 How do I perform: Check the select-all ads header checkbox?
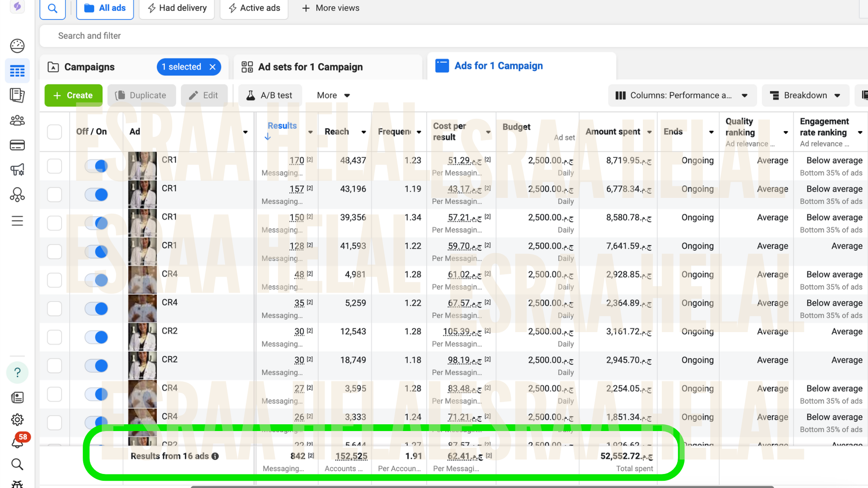coord(54,131)
